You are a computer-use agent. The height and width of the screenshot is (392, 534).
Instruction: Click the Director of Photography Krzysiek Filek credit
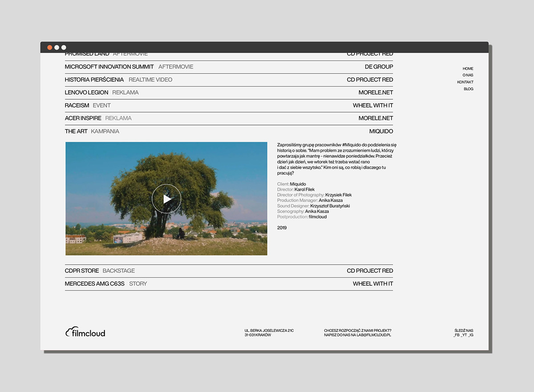314,195
